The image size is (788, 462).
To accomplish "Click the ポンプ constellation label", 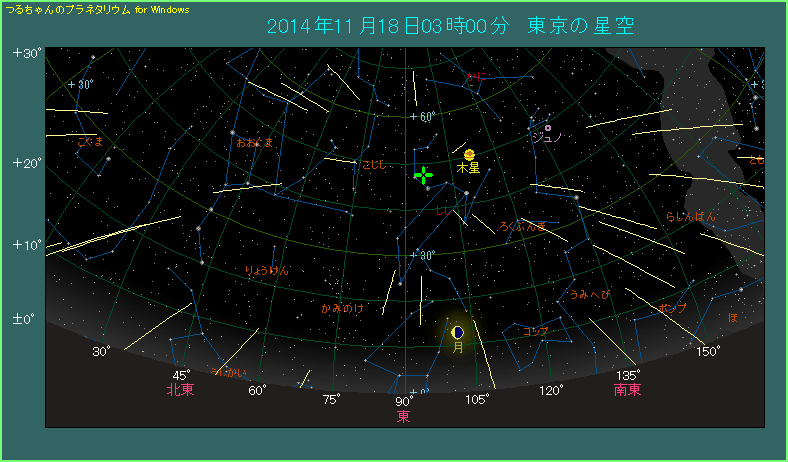I will 672,308.
